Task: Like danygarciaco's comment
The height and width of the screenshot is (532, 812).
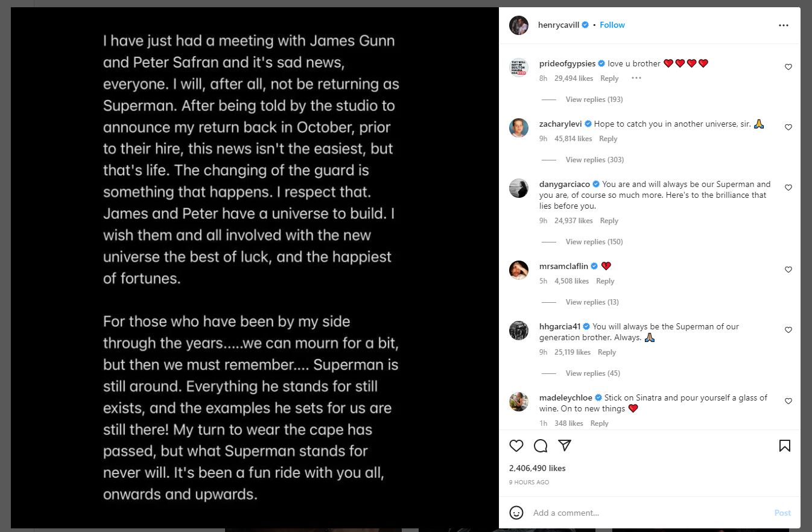Action: click(x=788, y=188)
